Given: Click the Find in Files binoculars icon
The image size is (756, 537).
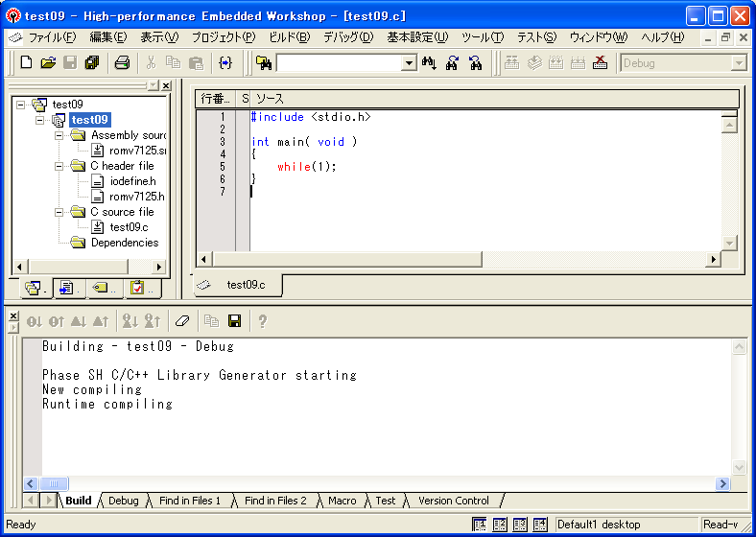Looking at the screenshot, I should (264, 63).
